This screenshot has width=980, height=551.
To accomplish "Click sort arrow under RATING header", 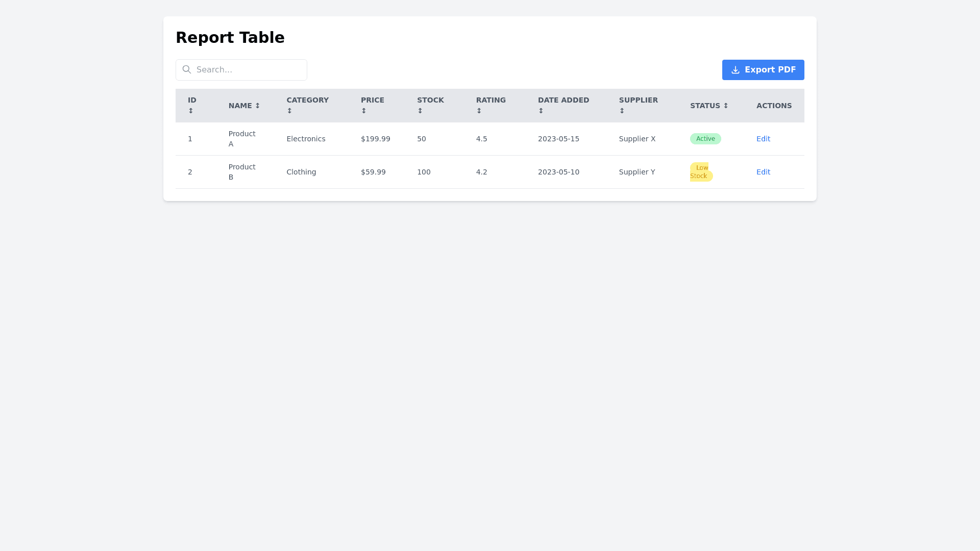I will pyautogui.click(x=479, y=111).
